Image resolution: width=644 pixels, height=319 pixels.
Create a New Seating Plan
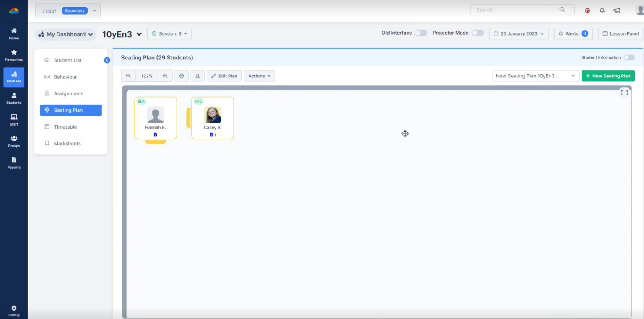[608, 76]
